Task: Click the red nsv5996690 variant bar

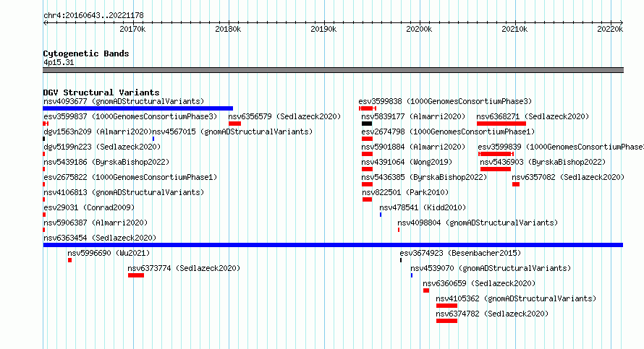Action: [x=69, y=260]
